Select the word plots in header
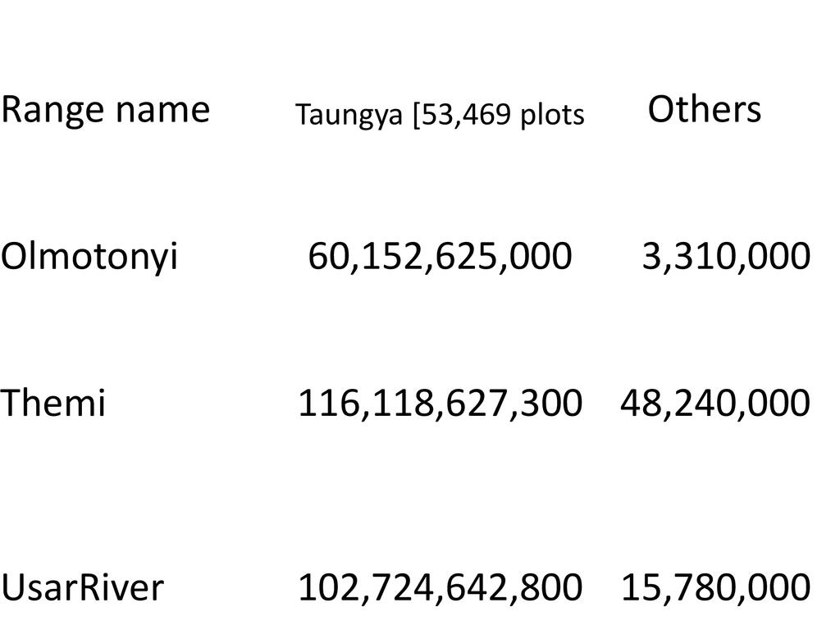 (554, 116)
